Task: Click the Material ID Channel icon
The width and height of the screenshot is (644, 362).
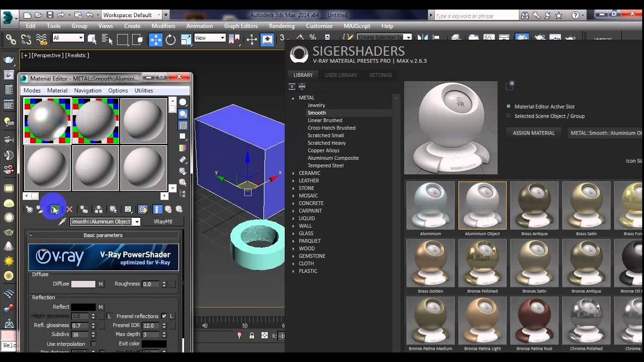Action: (128, 209)
